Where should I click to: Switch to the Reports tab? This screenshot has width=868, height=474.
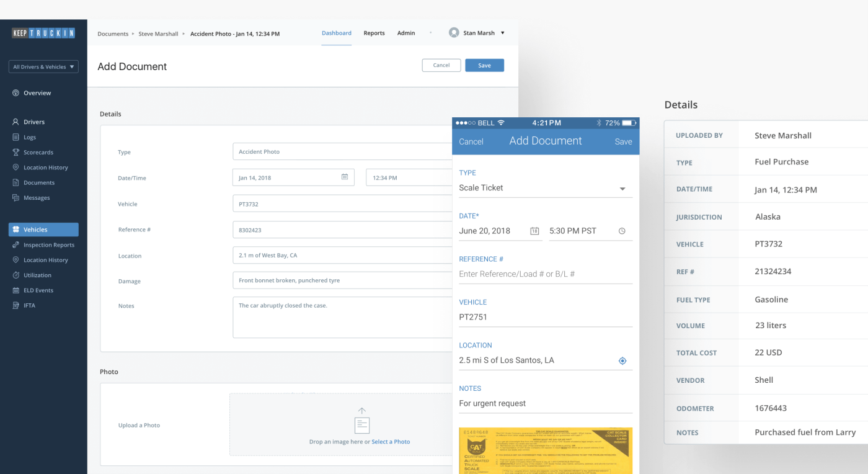coord(374,33)
